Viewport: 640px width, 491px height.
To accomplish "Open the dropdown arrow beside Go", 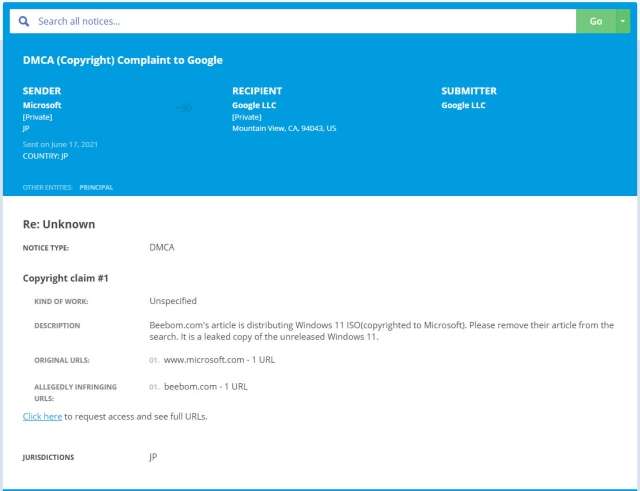I will [x=623, y=21].
